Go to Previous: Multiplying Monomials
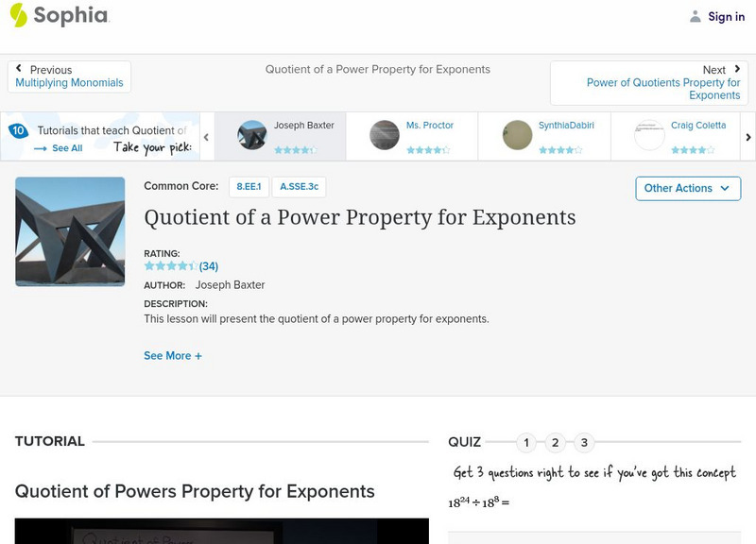756x544 pixels. tap(69, 76)
